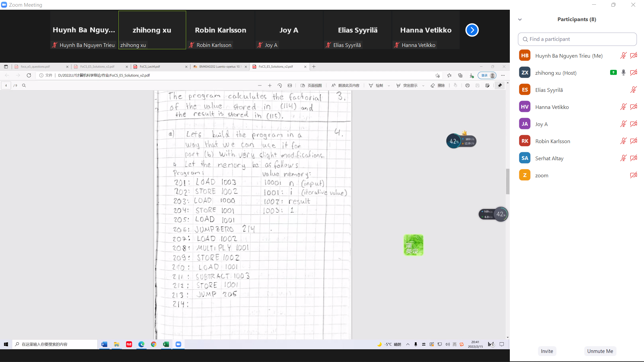Open the highlight tool dropdown arrow
644x362 pixels.
tap(423, 86)
